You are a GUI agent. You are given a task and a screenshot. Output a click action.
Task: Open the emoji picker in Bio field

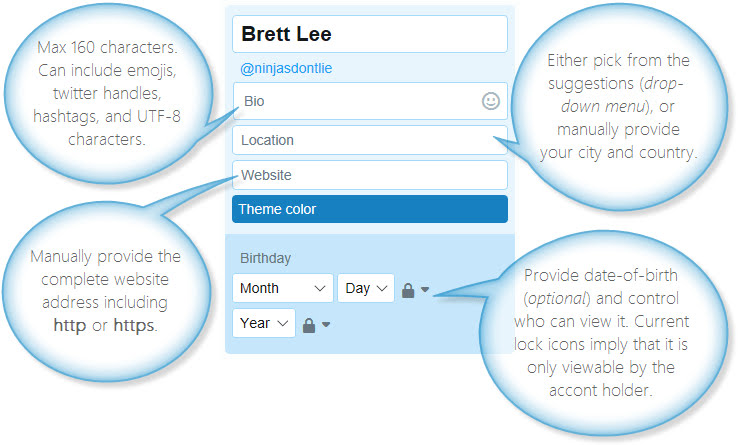click(x=490, y=101)
